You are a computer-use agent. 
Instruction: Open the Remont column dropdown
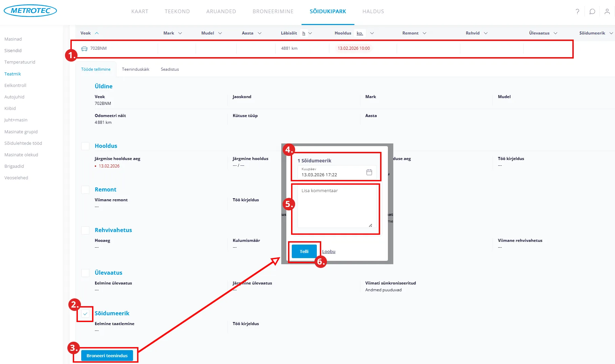[424, 33]
